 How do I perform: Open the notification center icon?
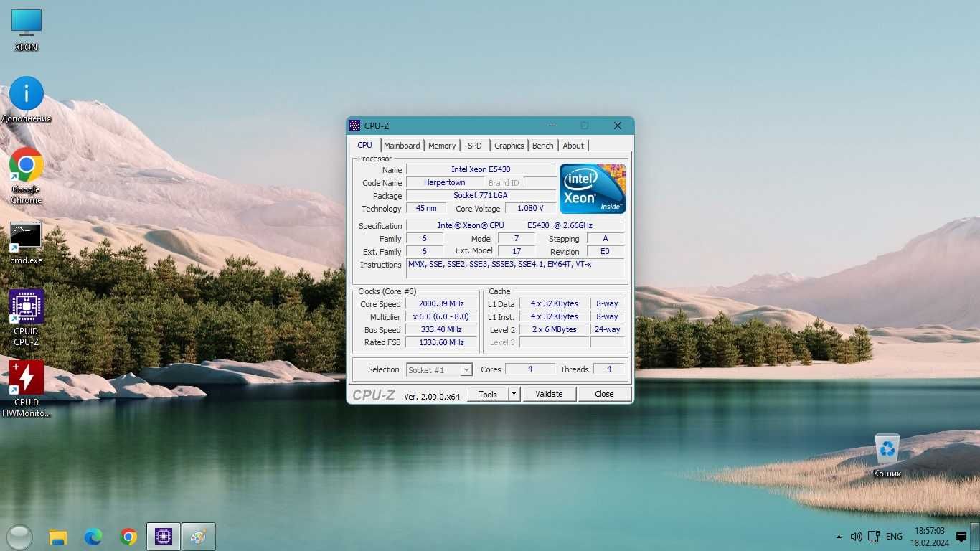click(962, 537)
